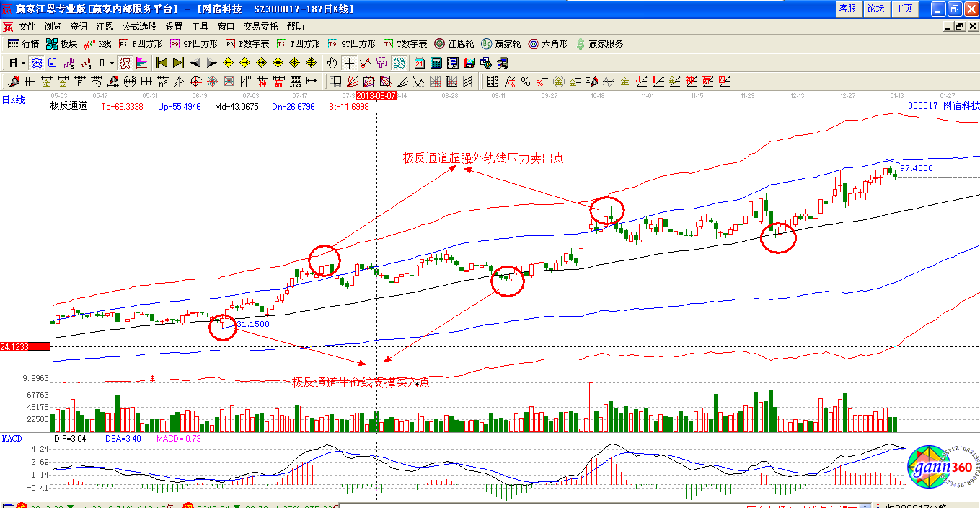The width and height of the screenshot is (980, 508).
Task: Open the 江恩轮 (Gann wheel) tool
Action: [x=454, y=44]
